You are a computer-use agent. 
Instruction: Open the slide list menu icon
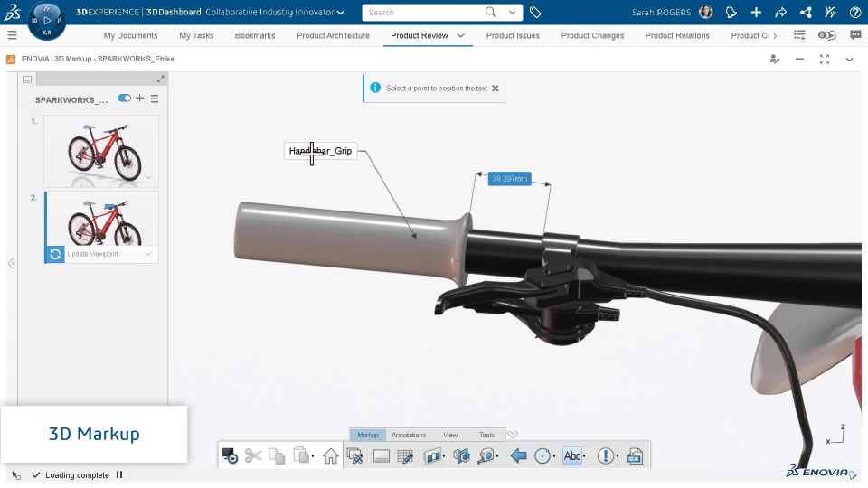[x=155, y=99]
